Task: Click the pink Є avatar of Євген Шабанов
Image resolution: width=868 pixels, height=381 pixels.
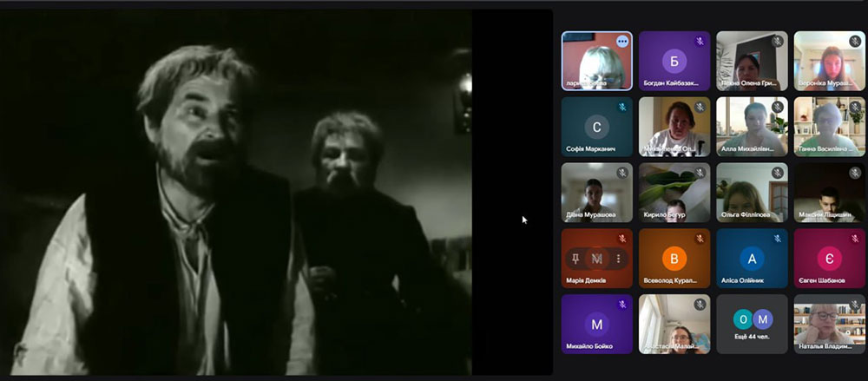Action: [829, 259]
